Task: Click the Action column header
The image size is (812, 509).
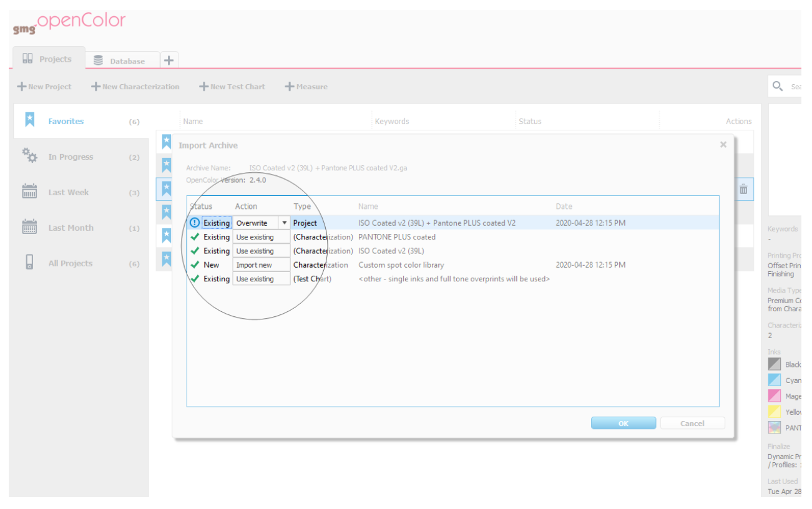Action: click(x=246, y=206)
